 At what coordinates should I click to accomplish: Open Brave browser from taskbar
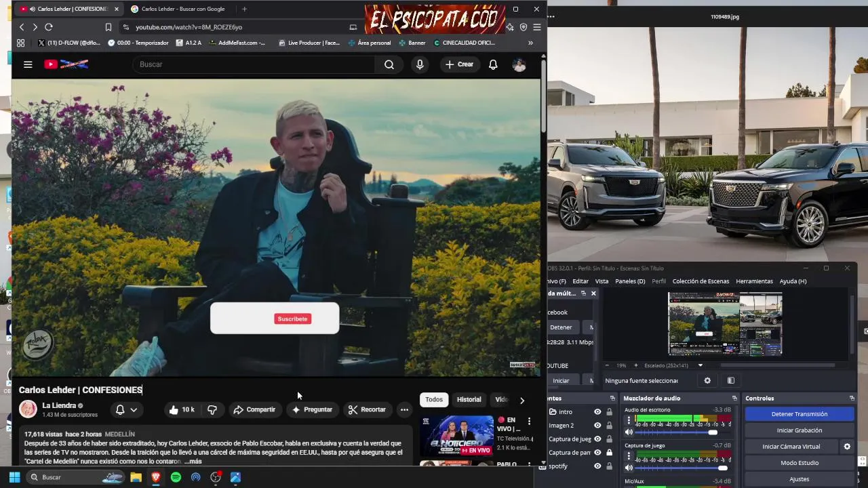[x=156, y=477]
